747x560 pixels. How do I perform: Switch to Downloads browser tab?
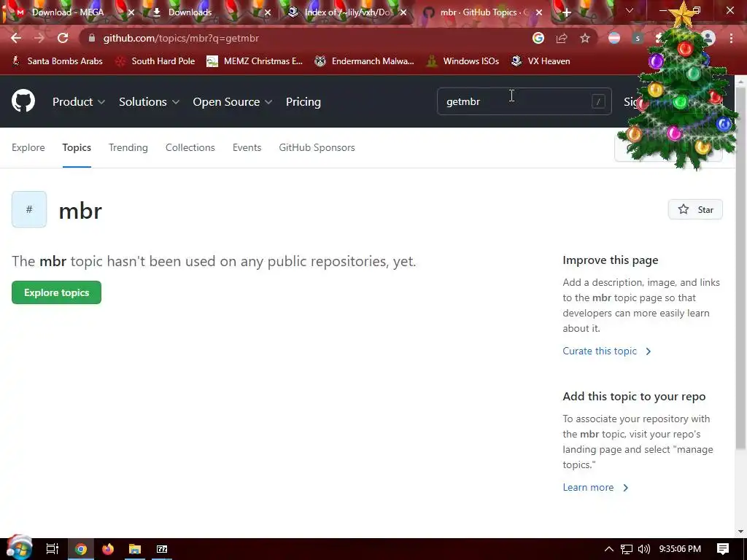(x=209, y=12)
